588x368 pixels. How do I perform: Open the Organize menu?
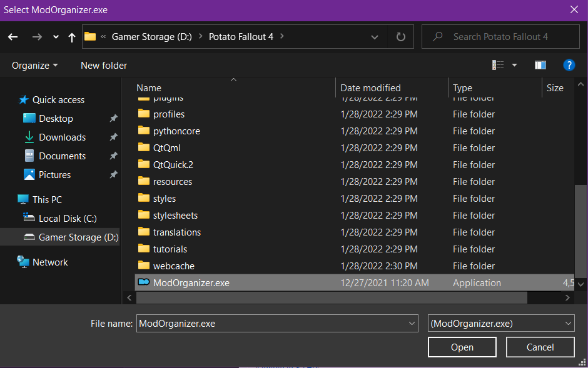pos(34,66)
